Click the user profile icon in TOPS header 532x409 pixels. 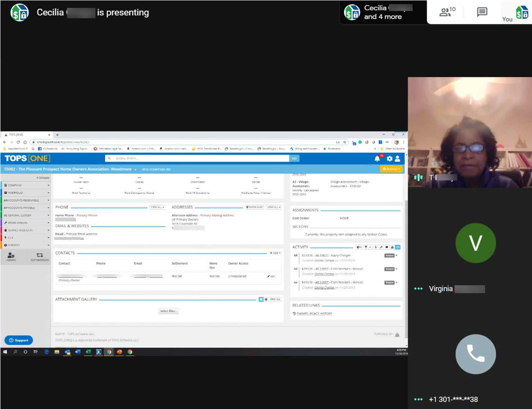[398, 159]
